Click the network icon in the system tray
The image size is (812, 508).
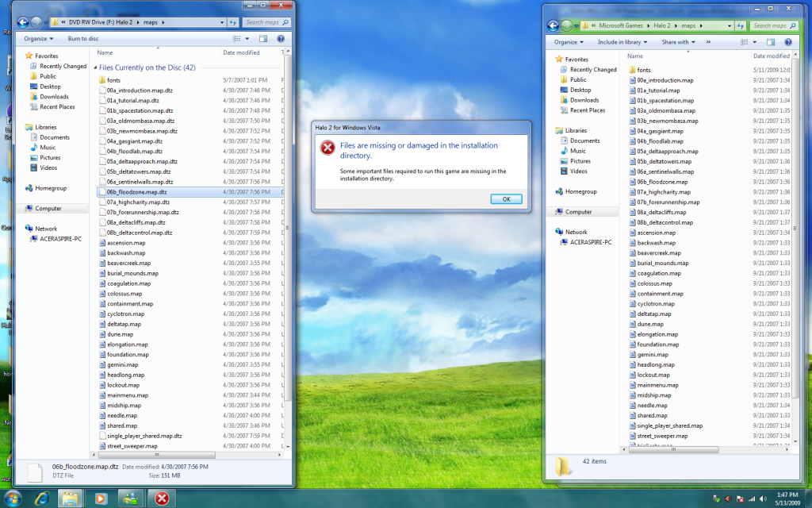tap(751, 499)
